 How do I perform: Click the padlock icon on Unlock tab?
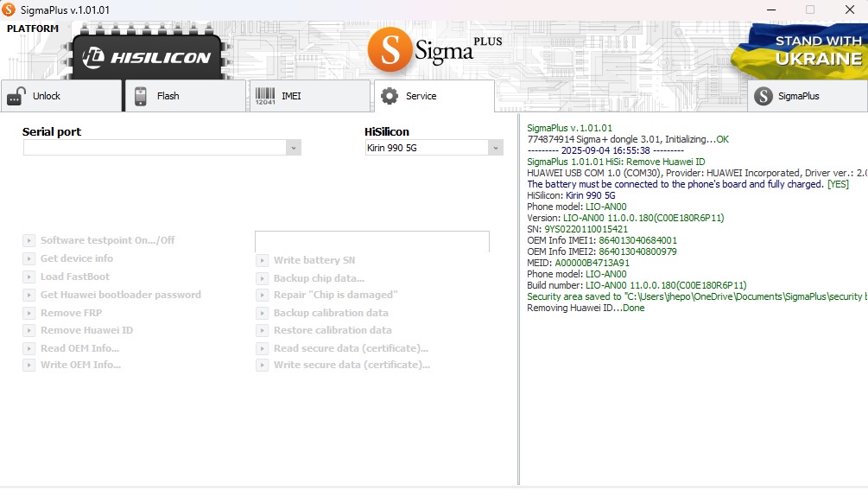[16, 96]
